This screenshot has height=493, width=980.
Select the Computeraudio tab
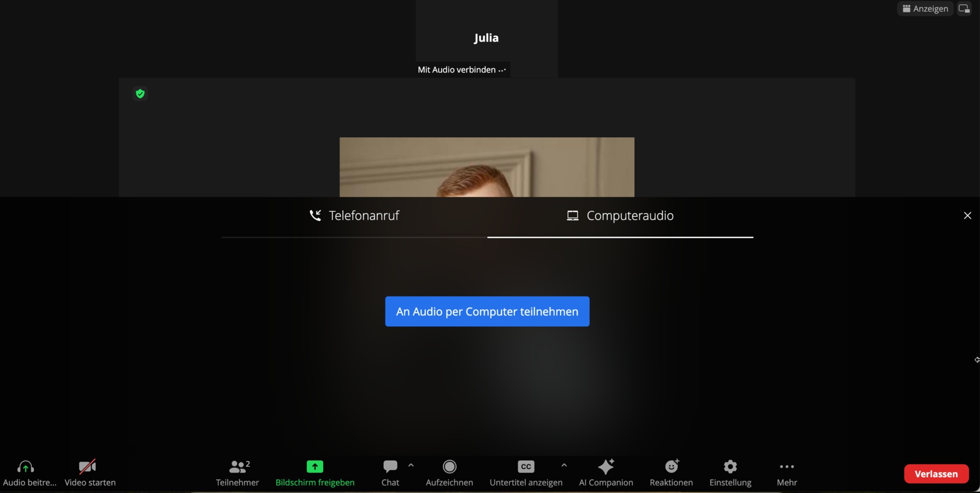(x=620, y=216)
